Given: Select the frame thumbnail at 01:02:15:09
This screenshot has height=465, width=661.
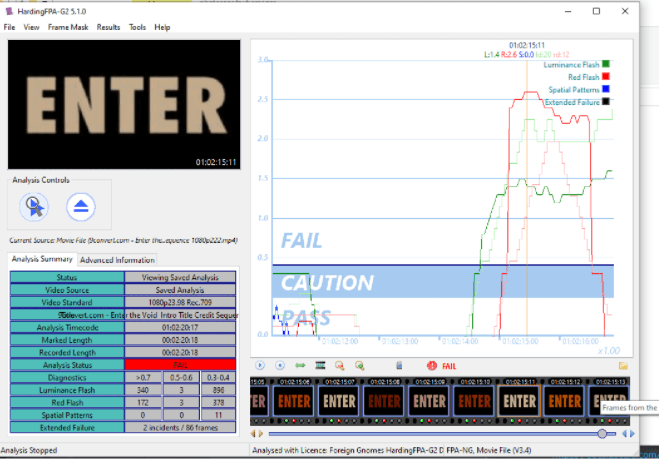Looking at the screenshot, I should coord(430,401).
